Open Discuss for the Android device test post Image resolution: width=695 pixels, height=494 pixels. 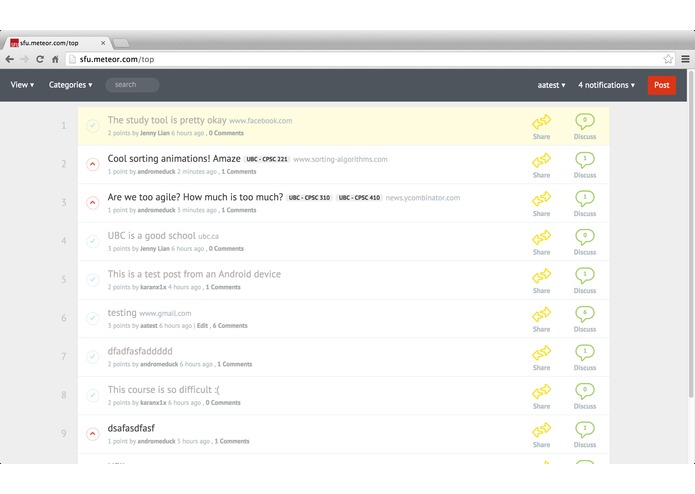coord(585,275)
